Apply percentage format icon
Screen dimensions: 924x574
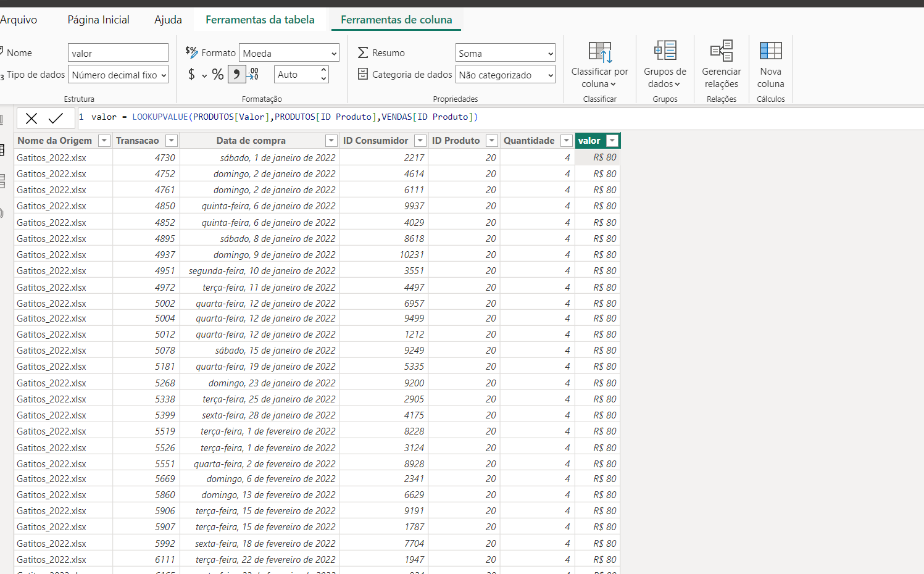tap(218, 75)
